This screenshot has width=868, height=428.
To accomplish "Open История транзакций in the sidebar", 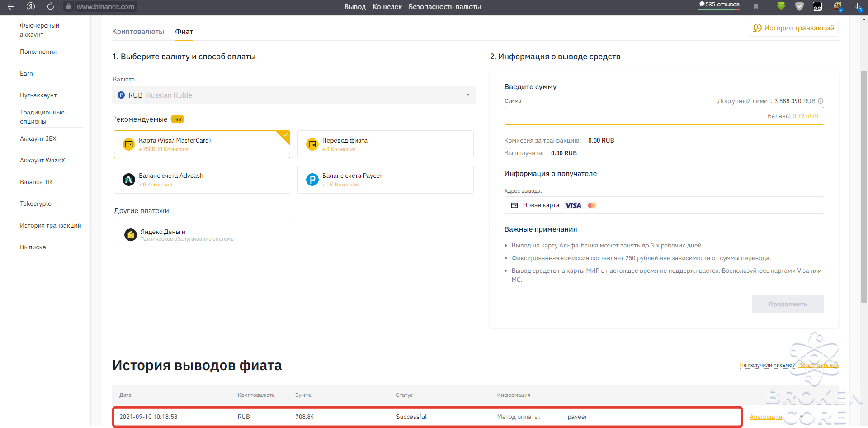I will (51, 225).
